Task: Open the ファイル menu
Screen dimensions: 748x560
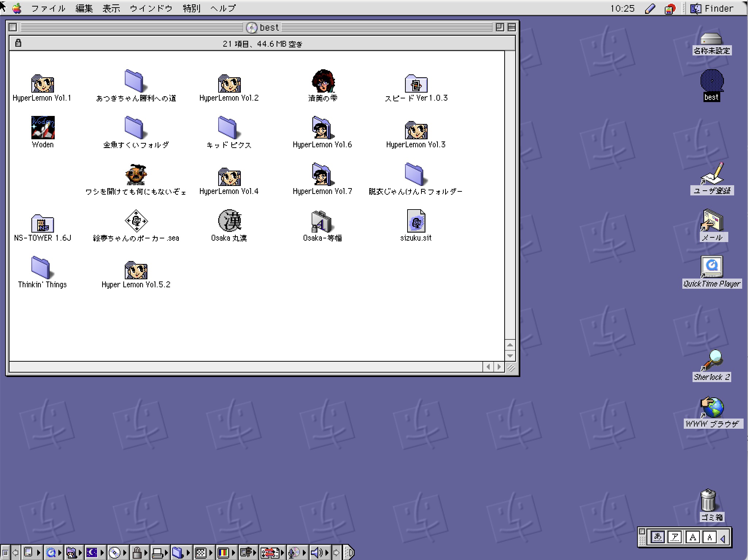Action: point(48,8)
